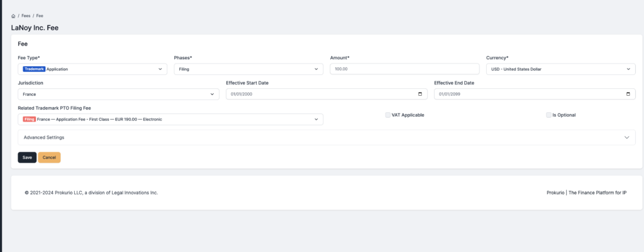The image size is (644, 252).
Task: Expand the Advanced Settings section
Action: [x=326, y=137]
